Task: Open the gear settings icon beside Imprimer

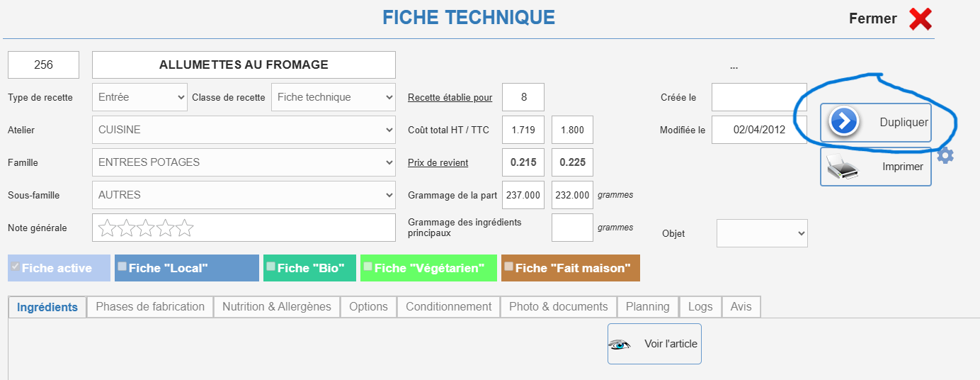Action: point(945,155)
